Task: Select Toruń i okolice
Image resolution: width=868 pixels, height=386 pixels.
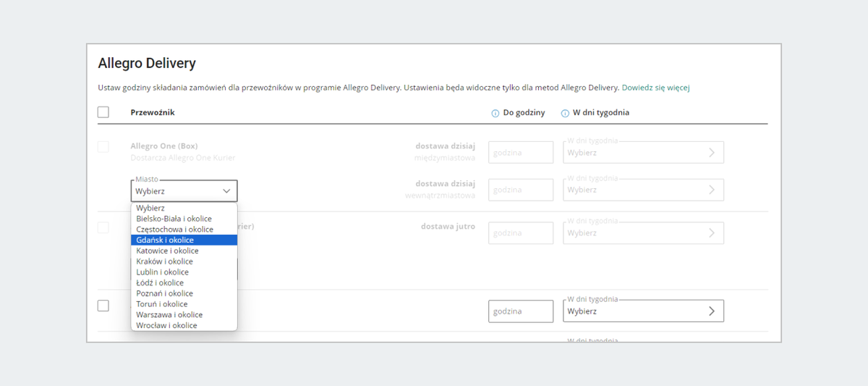Action: click(184, 304)
